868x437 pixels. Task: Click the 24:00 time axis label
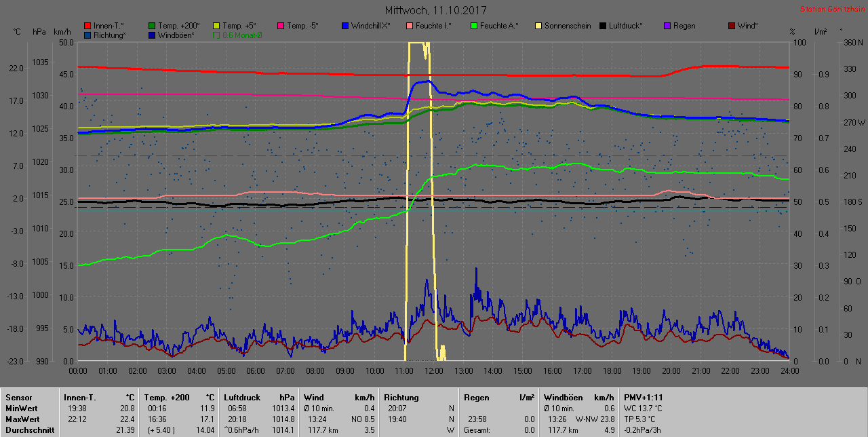click(x=789, y=371)
